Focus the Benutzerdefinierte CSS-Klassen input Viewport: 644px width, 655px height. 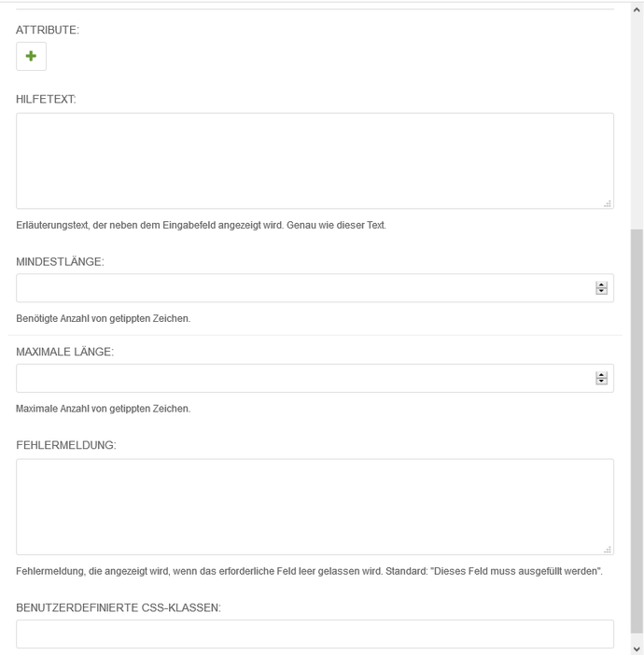[315, 634]
